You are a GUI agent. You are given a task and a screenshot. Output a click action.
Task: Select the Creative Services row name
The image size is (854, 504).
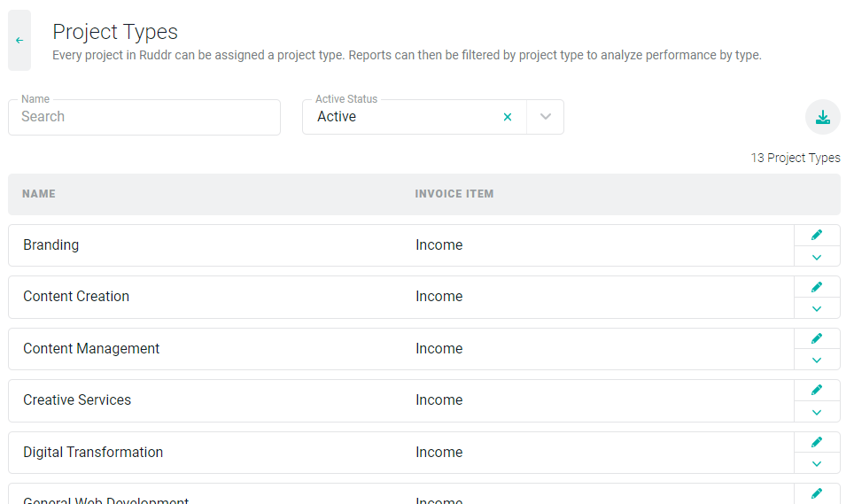[77, 400]
